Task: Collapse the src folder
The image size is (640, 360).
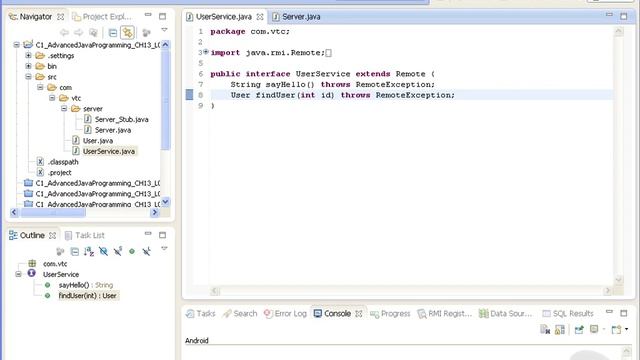Action: tap(28, 77)
